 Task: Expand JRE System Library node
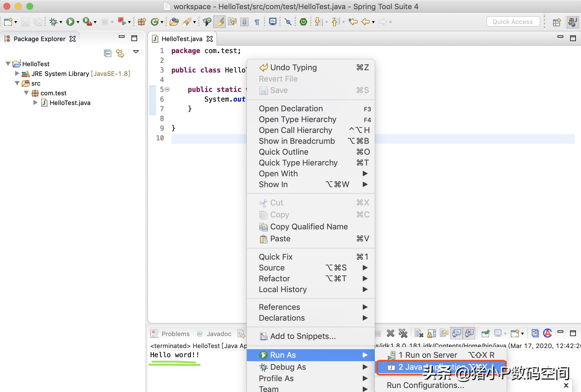click(x=17, y=74)
